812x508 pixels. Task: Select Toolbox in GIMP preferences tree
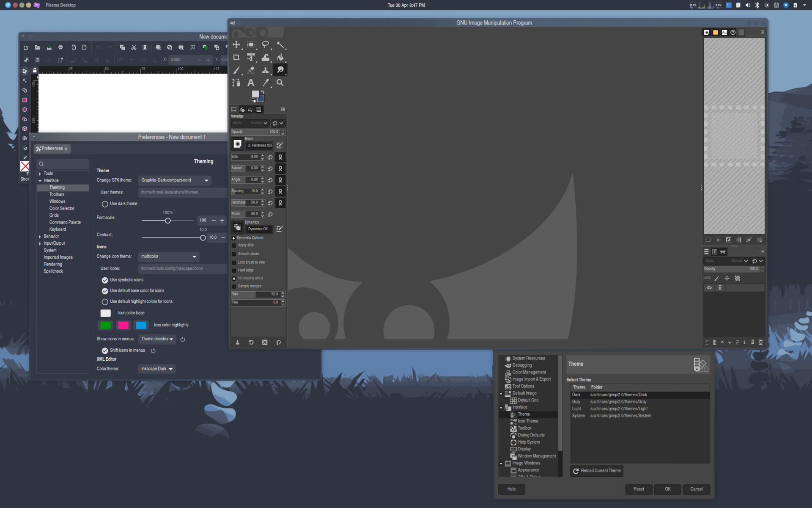(524, 428)
